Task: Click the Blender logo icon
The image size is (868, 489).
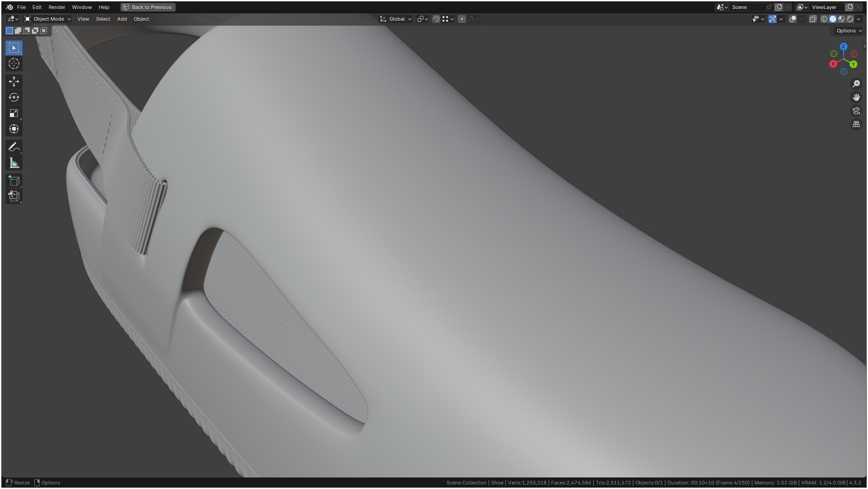Action: (9, 7)
